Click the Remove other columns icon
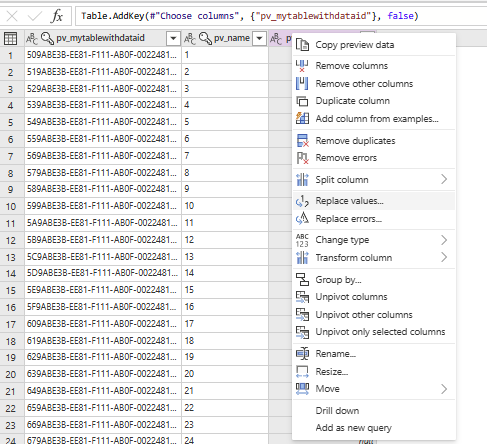 [302, 84]
